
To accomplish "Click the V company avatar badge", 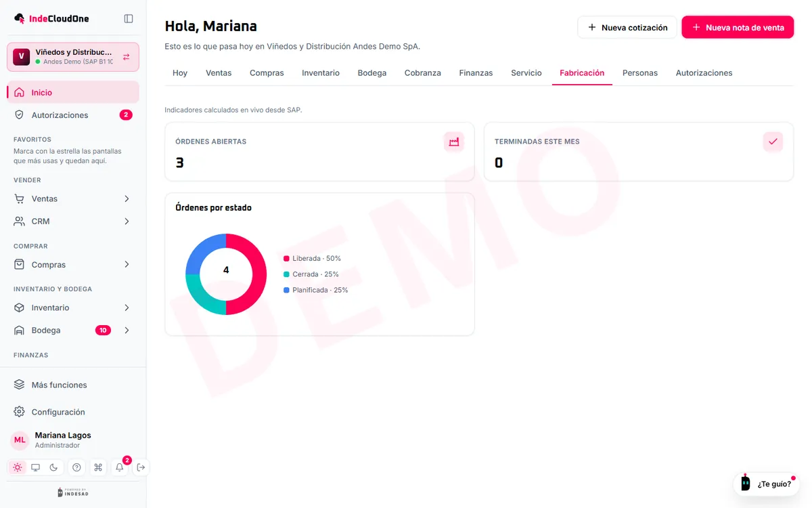I will [x=22, y=57].
